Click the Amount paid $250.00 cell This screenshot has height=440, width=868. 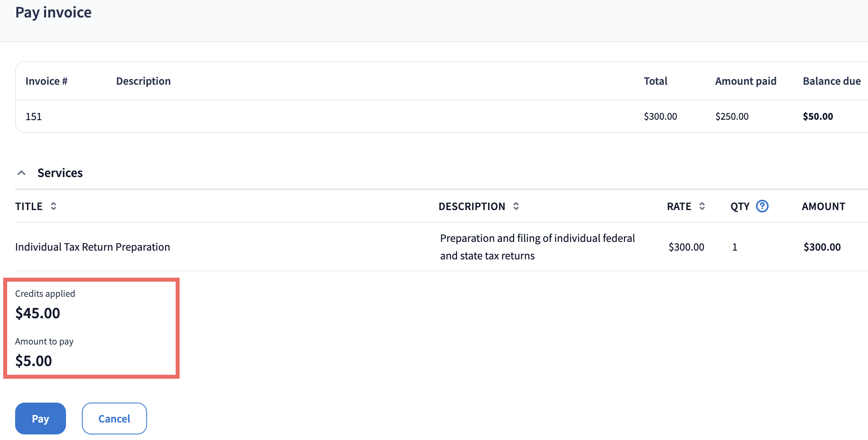coord(732,117)
